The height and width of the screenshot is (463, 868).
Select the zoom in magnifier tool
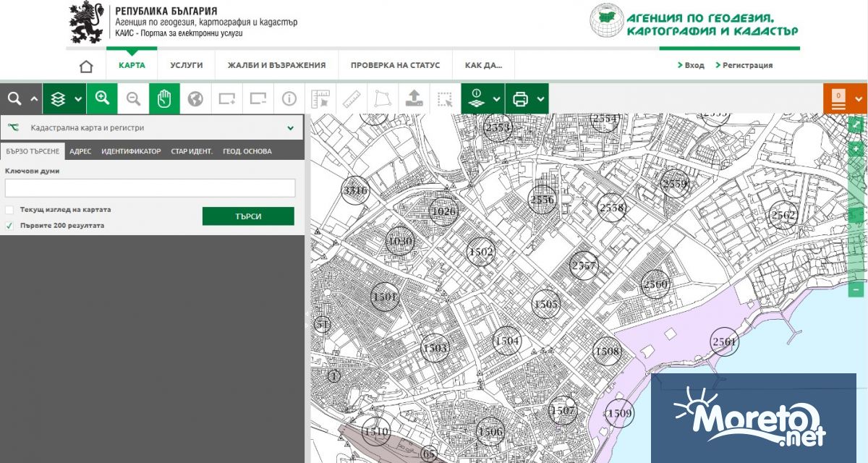pyautogui.click(x=102, y=98)
